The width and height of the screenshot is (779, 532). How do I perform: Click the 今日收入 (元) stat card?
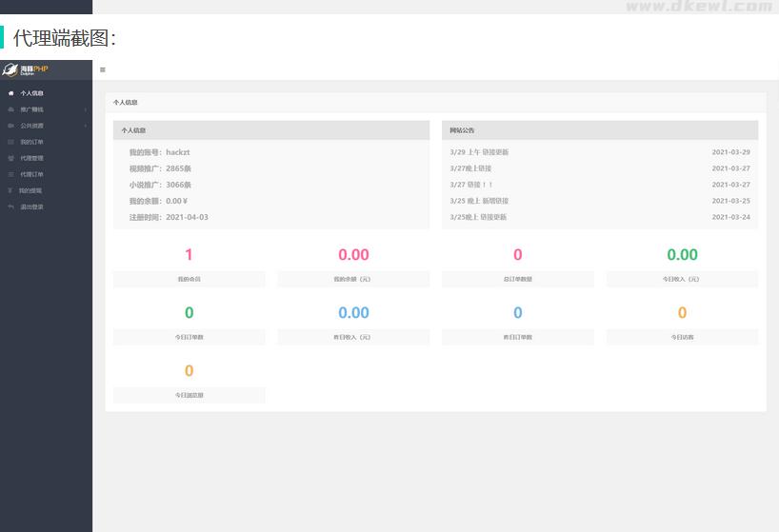pyautogui.click(x=682, y=263)
